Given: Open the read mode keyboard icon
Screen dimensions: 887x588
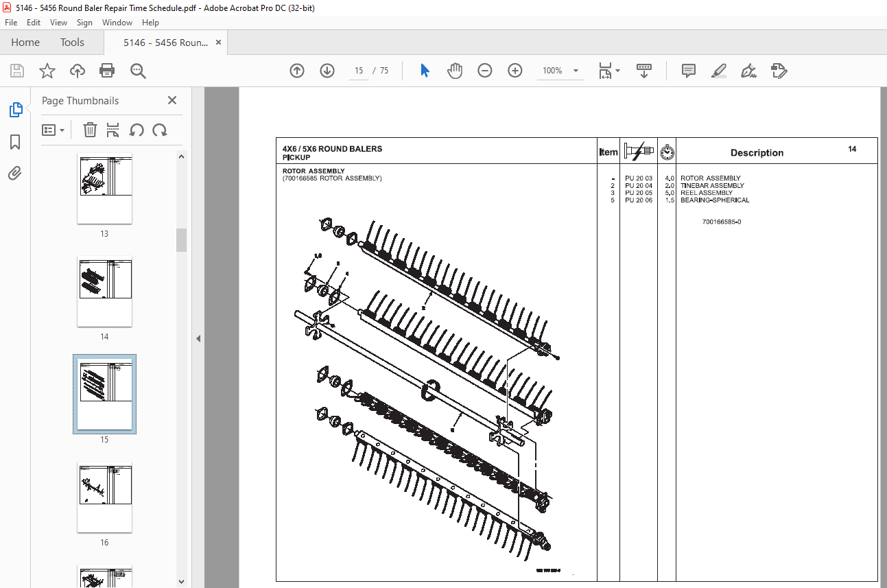Looking at the screenshot, I should click(x=644, y=71).
